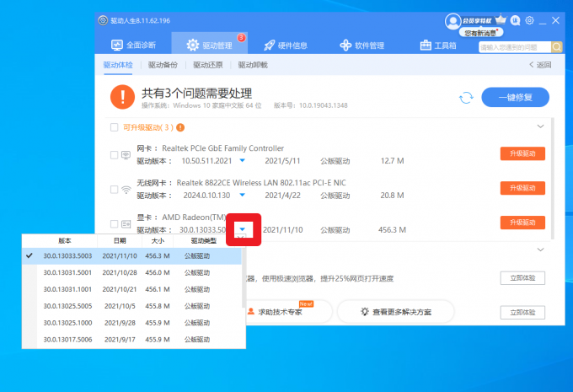Toggle the 可升级驱动(3) select-all checkbox
573x392 pixels.
click(x=115, y=127)
